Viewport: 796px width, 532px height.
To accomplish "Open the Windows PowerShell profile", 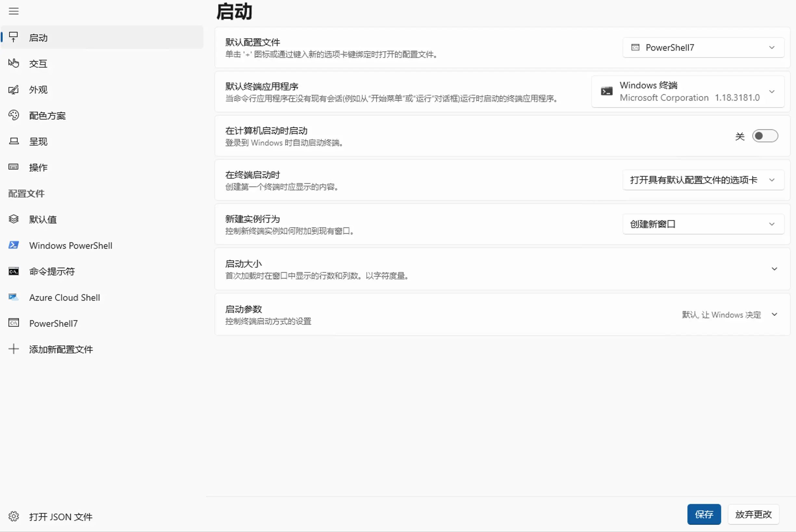I will pos(102,245).
